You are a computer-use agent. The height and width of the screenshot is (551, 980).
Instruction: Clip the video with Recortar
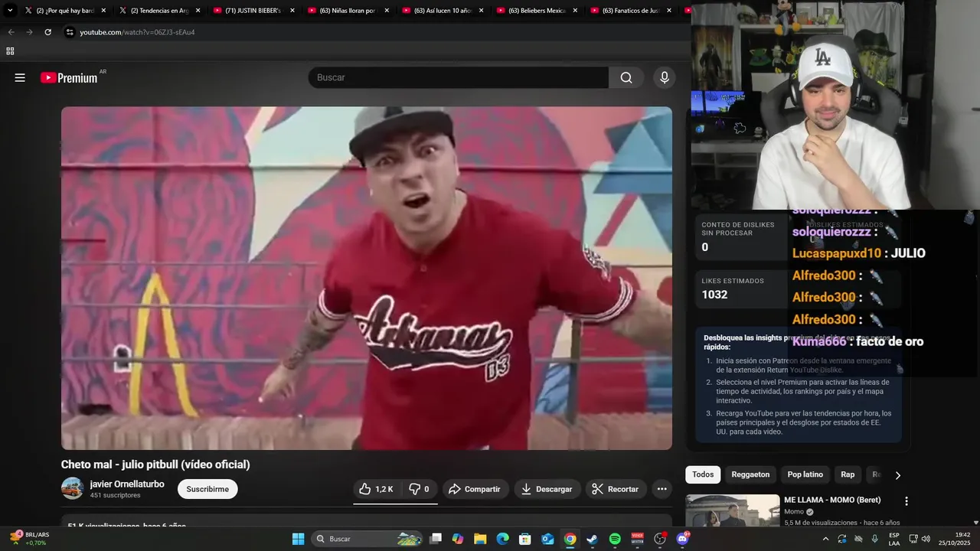(616, 489)
